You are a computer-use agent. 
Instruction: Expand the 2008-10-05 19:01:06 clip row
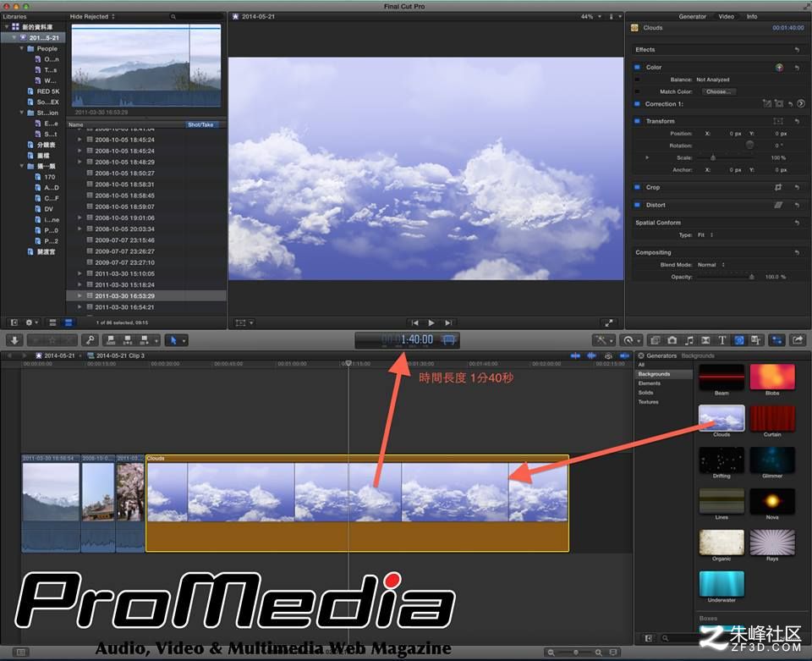[x=80, y=218]
